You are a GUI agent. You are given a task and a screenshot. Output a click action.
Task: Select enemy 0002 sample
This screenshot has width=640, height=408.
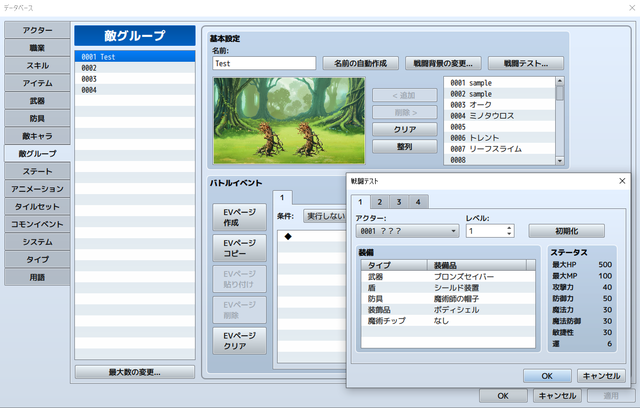coord(500,94)
